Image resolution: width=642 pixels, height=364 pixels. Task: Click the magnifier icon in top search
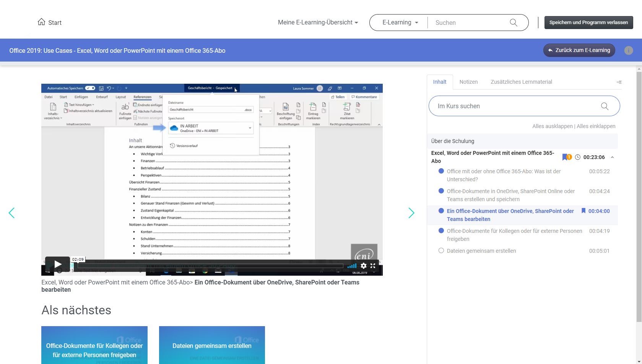514,23
